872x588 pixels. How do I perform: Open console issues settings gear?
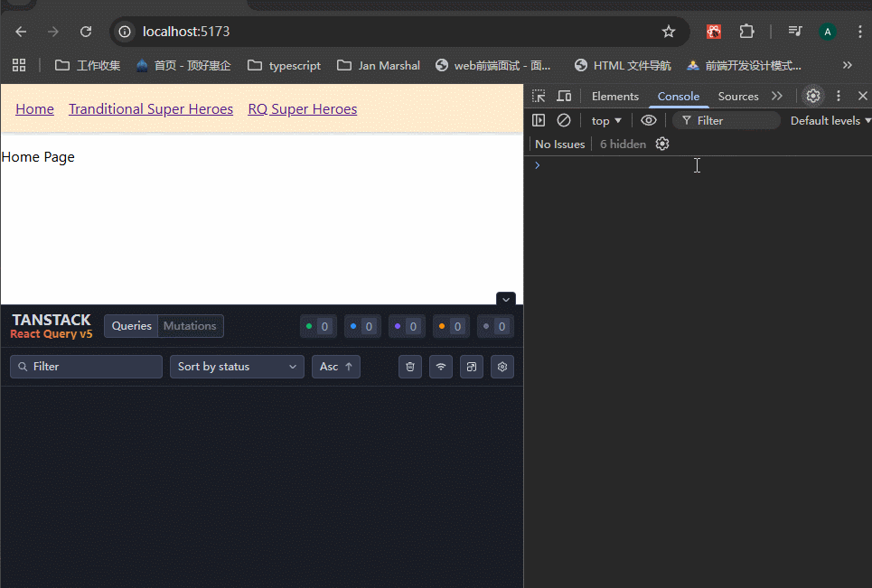tap(662, 145)
